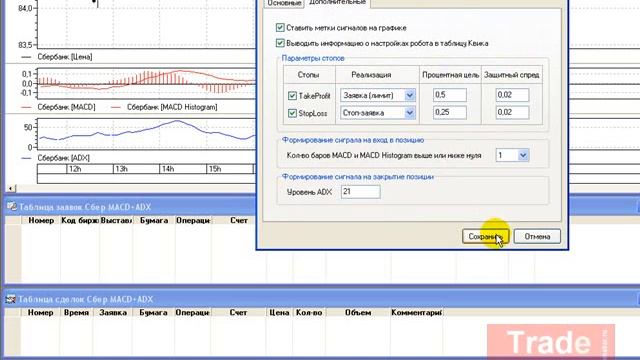Click 'Сбербанк [MACD Histogram]' chart legend

172,107
